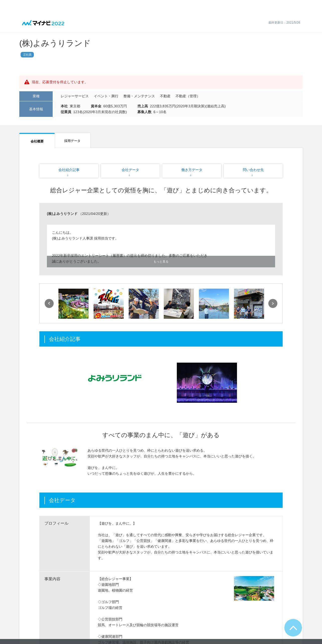Viewport: 322px width, 644px height.
Task: Click the 基本情報 row header
Action: pyautogui.click(x=36, y=109)
